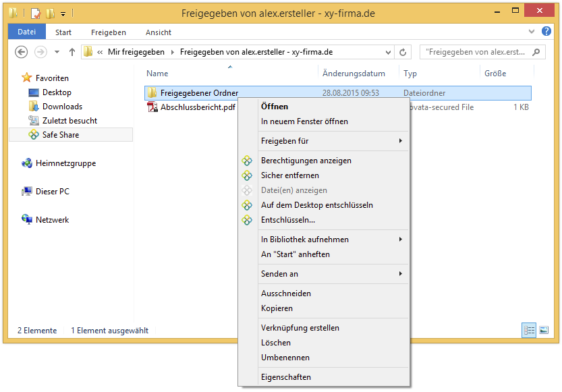Click the icon beside Entschlüsseln...
Viewport: 562px width, 392px height.
[247, 220]
